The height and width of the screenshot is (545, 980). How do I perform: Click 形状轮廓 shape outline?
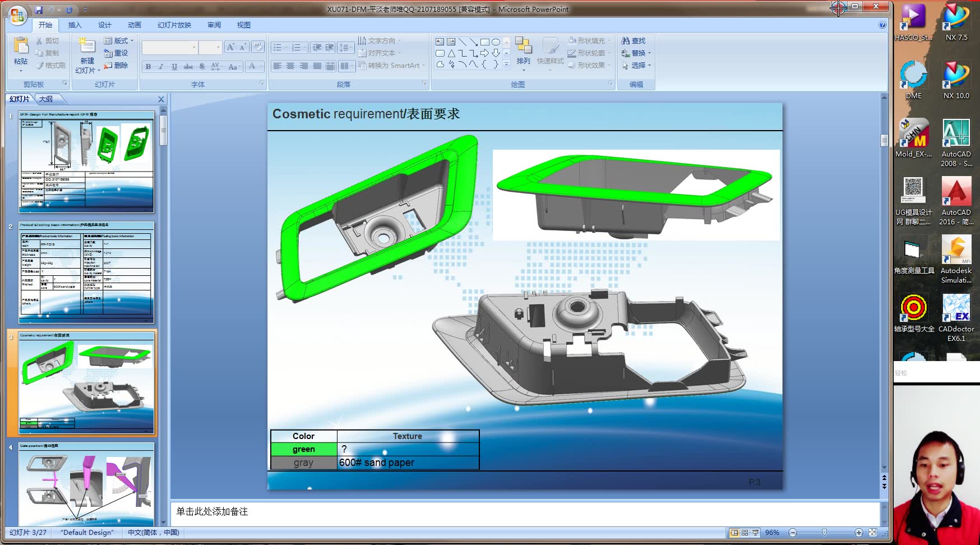[589, 53]
